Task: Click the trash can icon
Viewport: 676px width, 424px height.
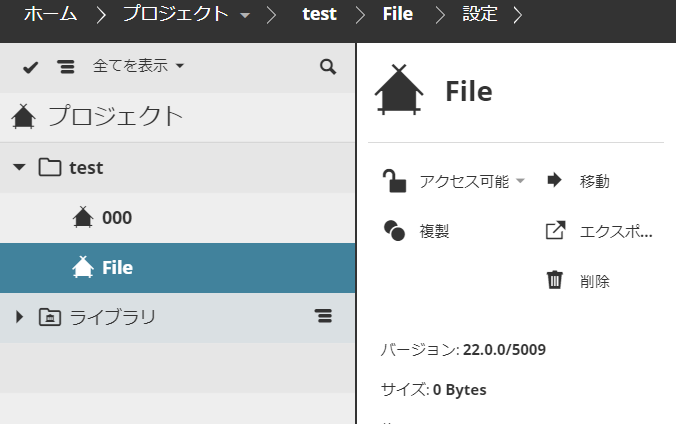Action: coord(554,280)
